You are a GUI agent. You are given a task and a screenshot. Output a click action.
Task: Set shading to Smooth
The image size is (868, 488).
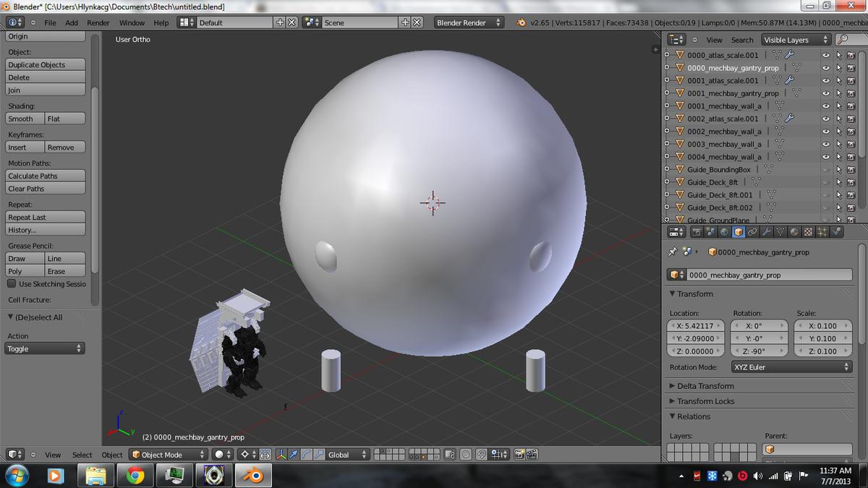click(x=25, y=119)
